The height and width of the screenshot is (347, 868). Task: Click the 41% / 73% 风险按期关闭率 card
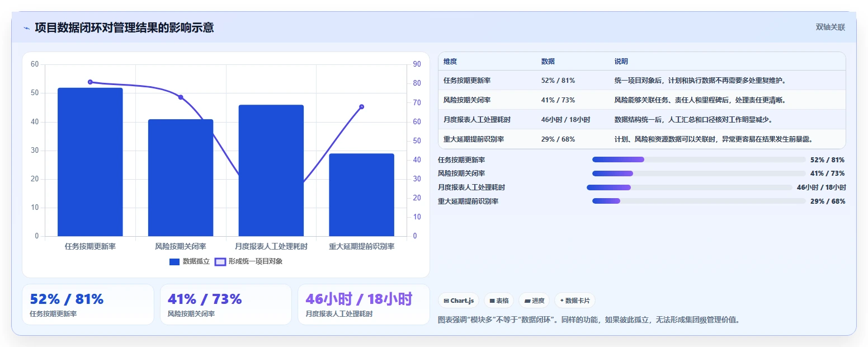tap(226, 304)
